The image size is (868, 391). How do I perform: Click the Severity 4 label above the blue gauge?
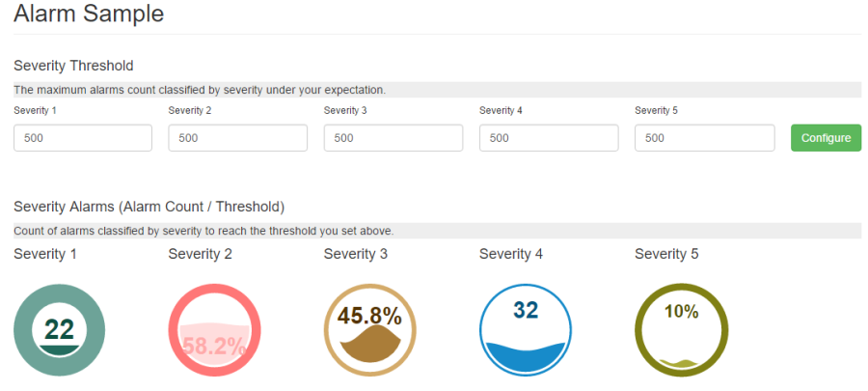(x=511, y=254)
